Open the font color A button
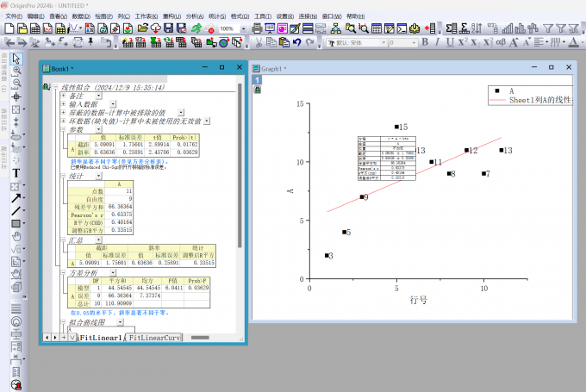The height and width of the screenshot is (392, 586). [573, 42]
